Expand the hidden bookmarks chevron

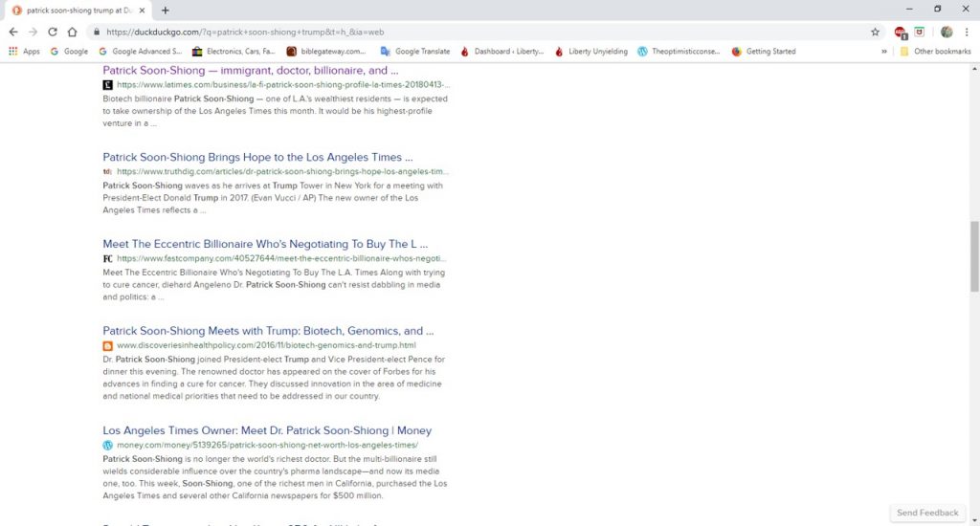coord(883,52)
